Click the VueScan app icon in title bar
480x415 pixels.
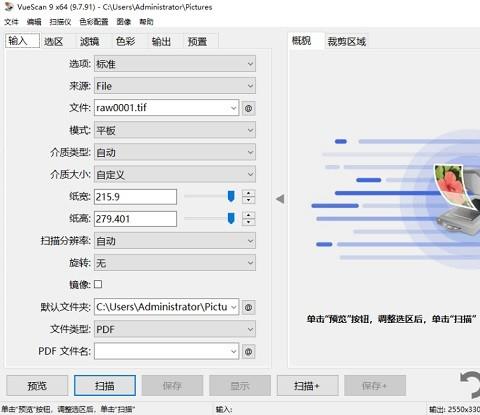tap(8, 7)
